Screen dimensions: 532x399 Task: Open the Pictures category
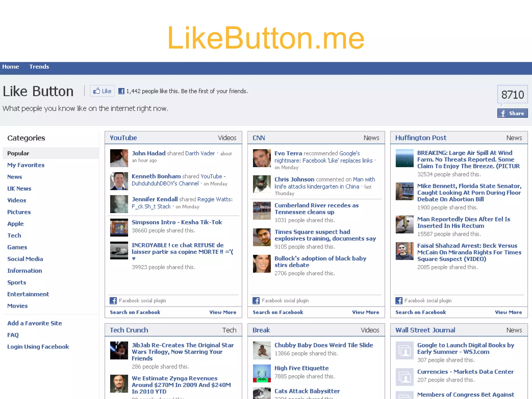click(x=19, y=212)
